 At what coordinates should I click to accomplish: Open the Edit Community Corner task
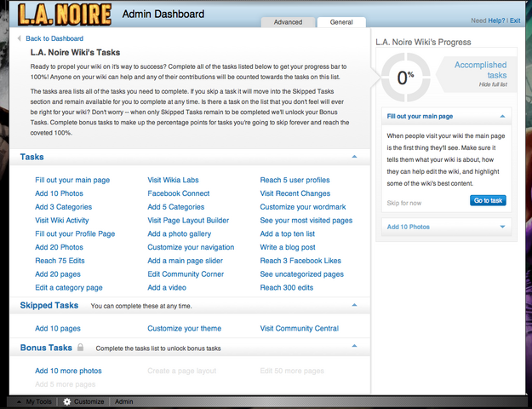tap(186, 274)
